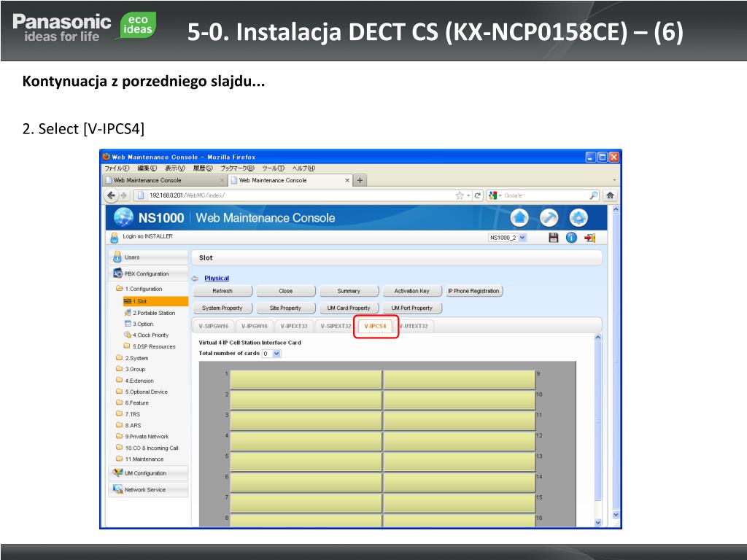Screen dimensions: 747x560
Task: Select 3.Option tree item
Action: pos(139,324)
